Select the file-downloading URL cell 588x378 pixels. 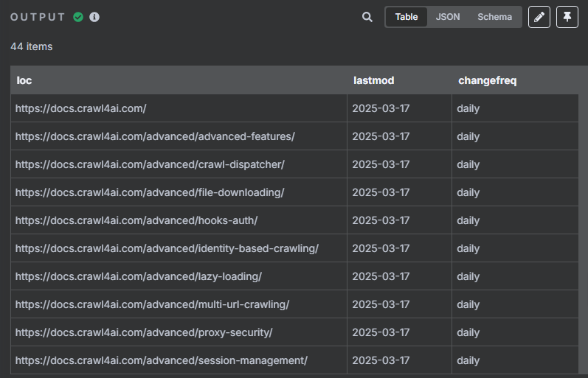click(179, 192)
